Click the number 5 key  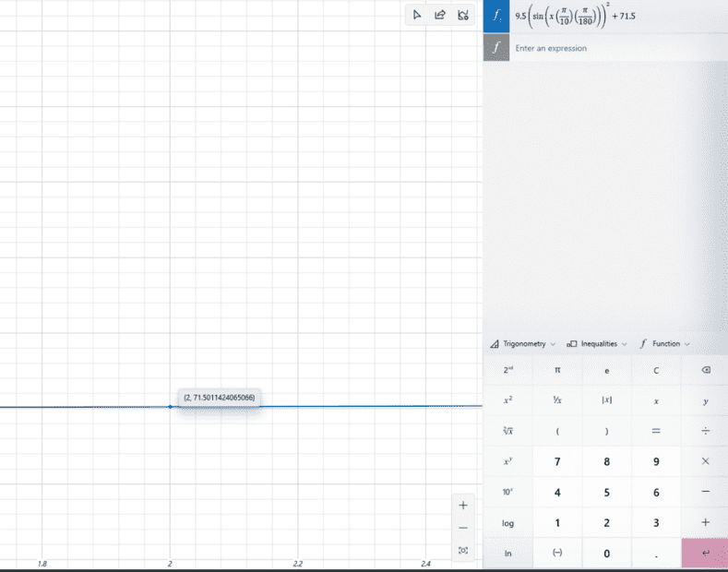point(606,492)
